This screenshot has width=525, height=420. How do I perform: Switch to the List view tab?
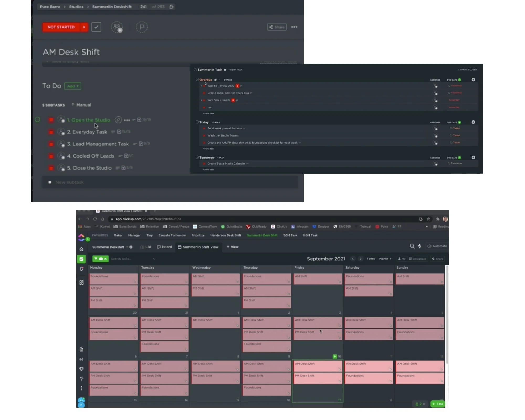[146, 247]
